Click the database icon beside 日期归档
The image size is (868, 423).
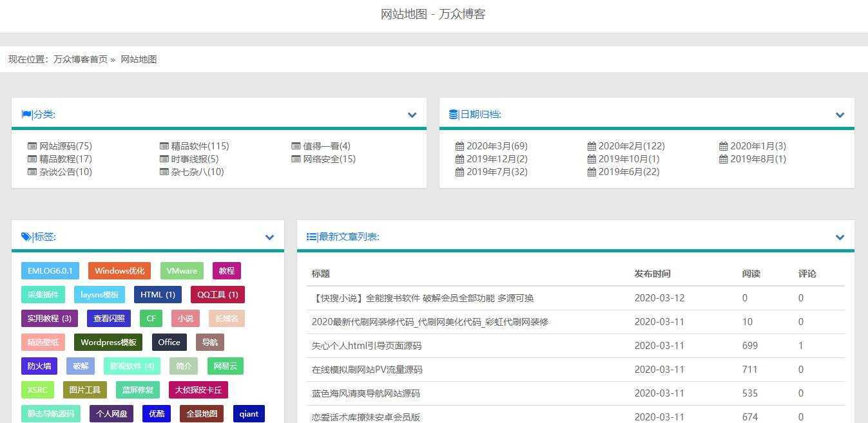click(452, 114)
